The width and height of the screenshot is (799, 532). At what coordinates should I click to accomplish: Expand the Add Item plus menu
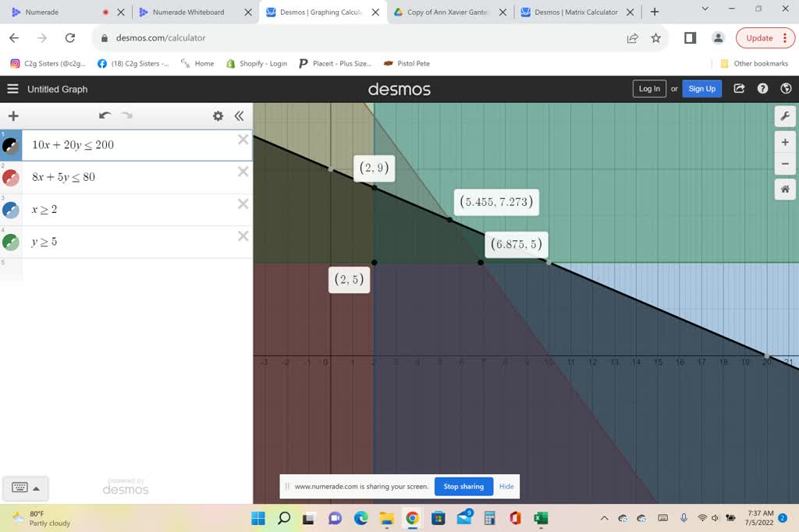(13, 116)
